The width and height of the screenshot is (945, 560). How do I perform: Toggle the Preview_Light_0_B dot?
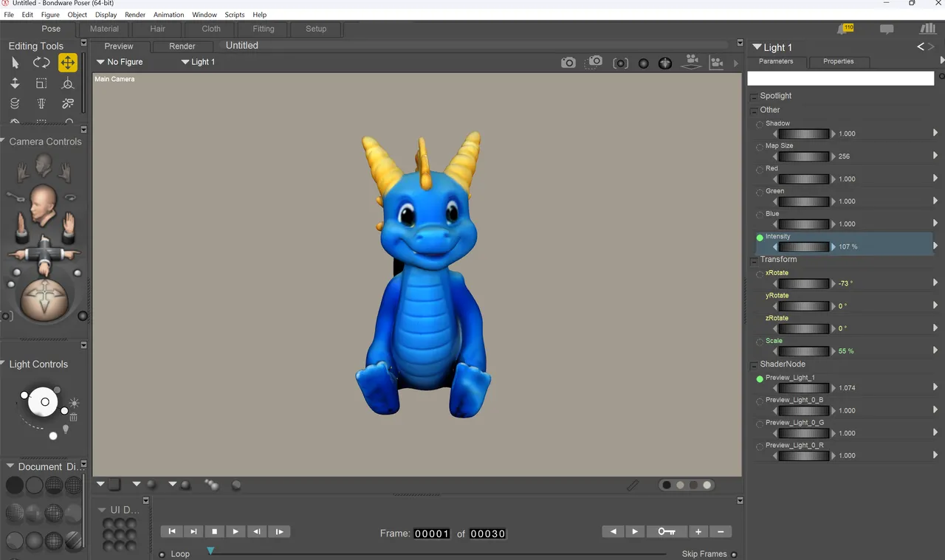tap(760, 401)
